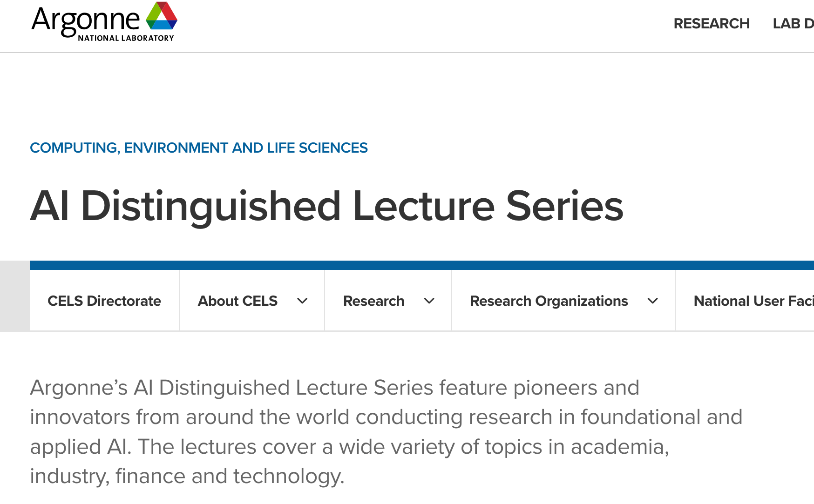Expand the About CELS chevron arrow

302,301
